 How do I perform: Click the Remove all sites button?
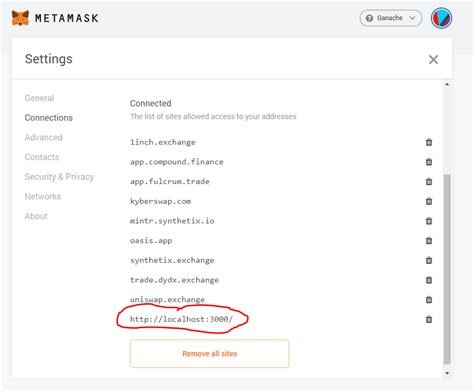point(209,354)
